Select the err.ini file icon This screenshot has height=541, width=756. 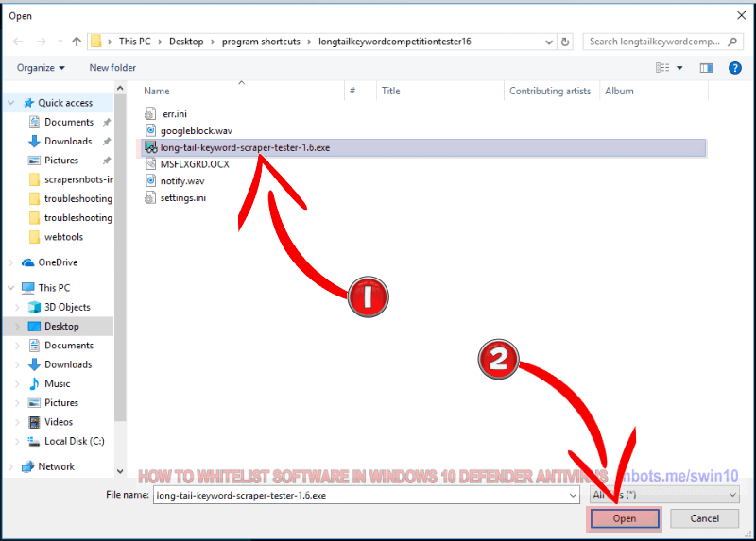click(x=150, y=113)
